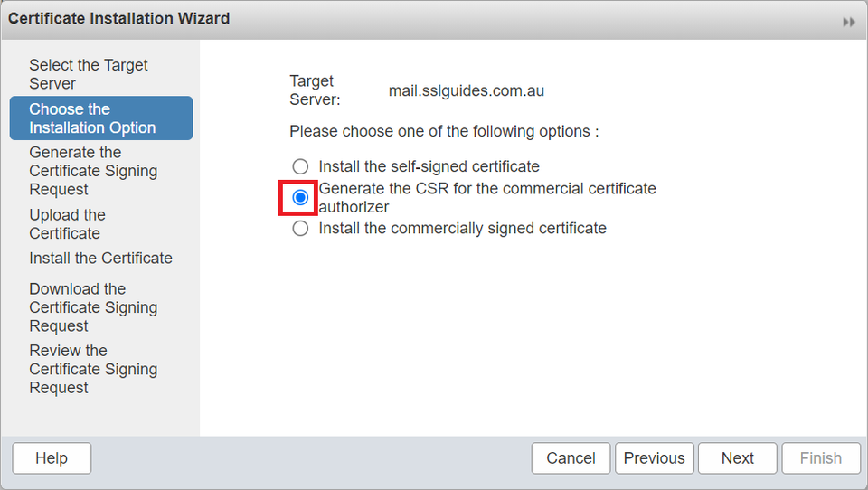Screen dimensions: 868x490
Task: Go to the Install the Certificate step
Action: [100, 259]
